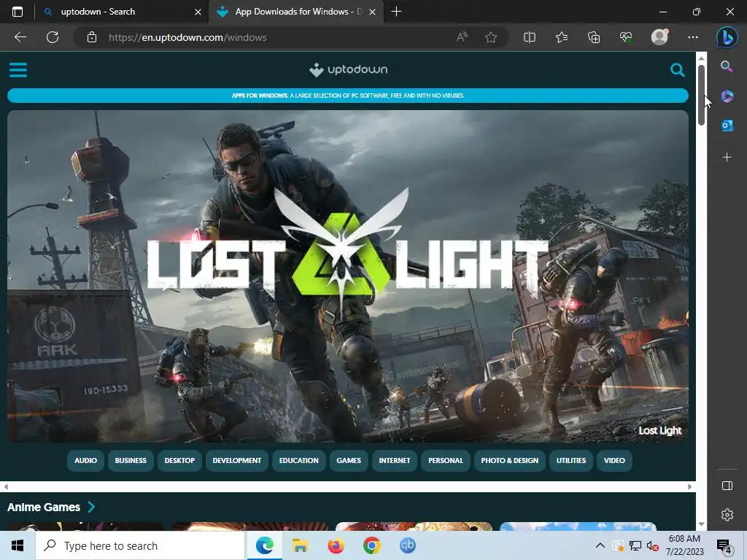Open the Lost Light featured banner
This screenshot has height=560, width=747.
348,276
